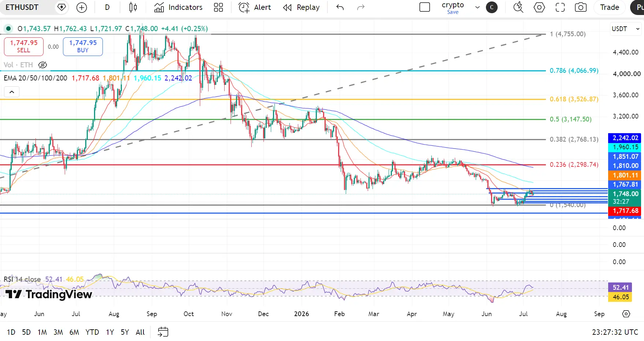Viewport: 644px width, 341px height.
Task: Toggle fullscreen mode
Action: click(560, 7)
